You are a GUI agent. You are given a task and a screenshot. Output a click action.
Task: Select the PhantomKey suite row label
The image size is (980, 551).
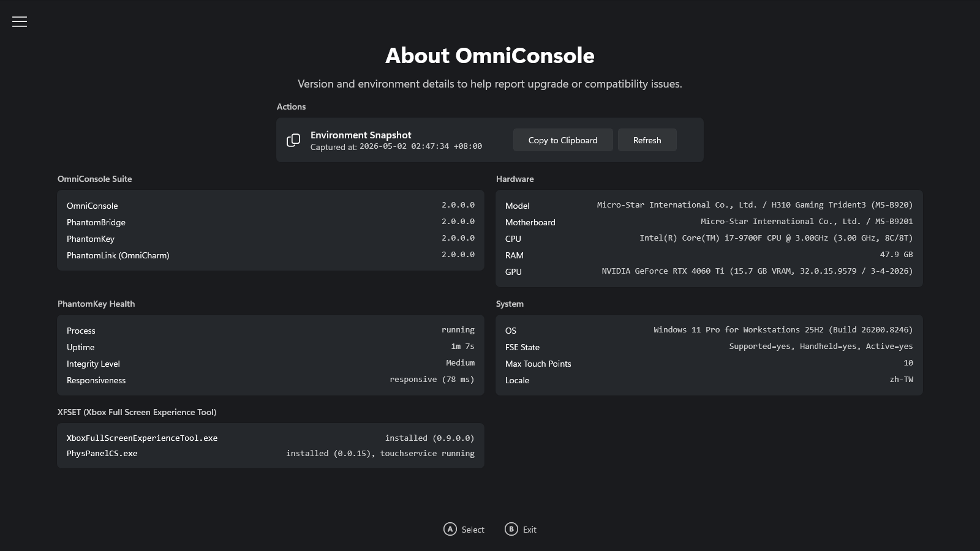point(91,239)
